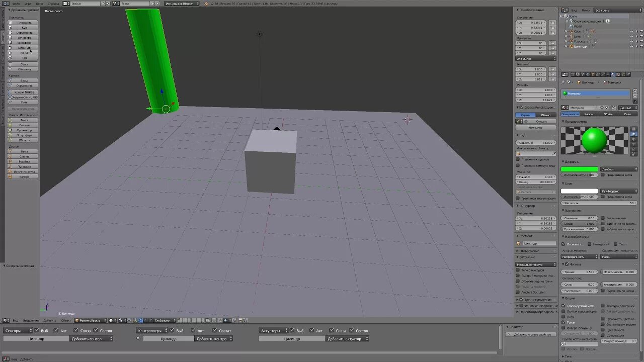Open the Добавить сенсор dropdown

point(91,339)
